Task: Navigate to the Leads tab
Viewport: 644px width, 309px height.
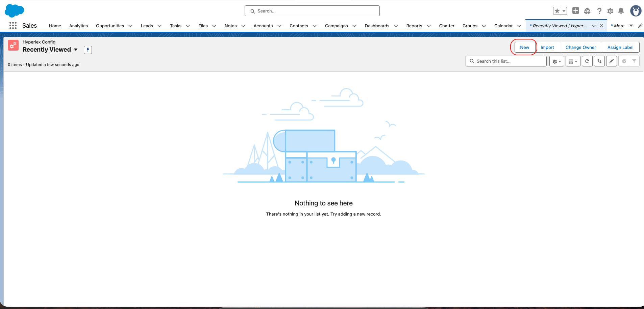Action: (147, 26)
